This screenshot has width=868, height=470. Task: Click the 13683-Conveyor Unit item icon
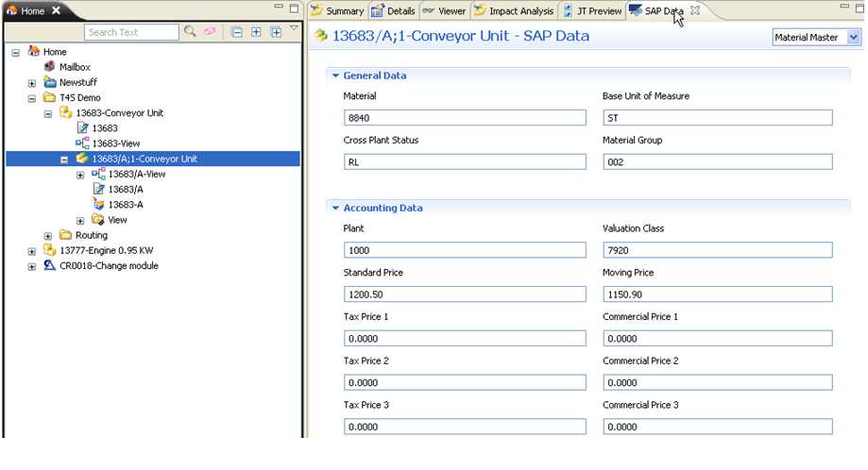pos(66,112)
